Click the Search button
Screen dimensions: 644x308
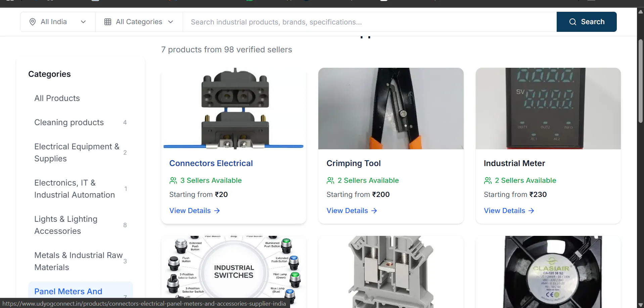coord(587,22)
